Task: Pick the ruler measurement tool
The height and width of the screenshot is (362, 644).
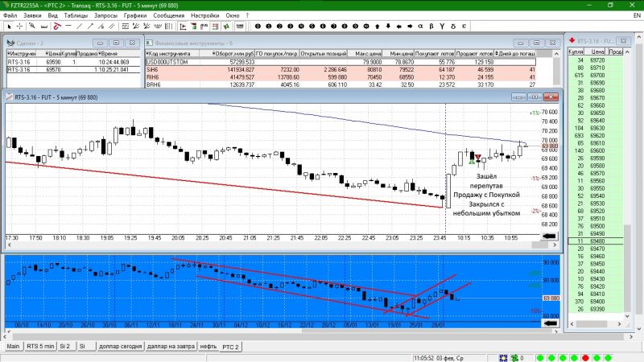Action: (x=44, y=27)
